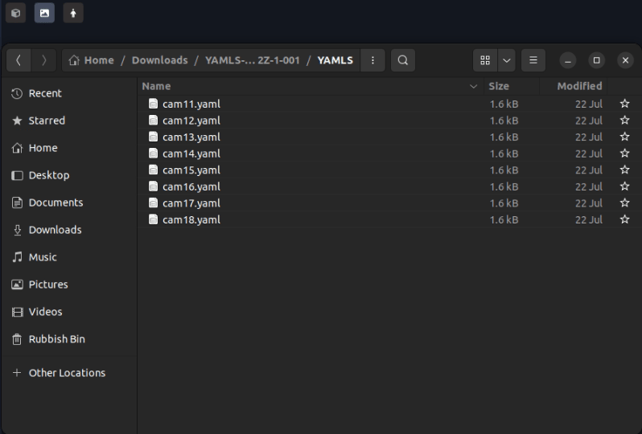Click the file icon of cam18.yaml
The image size is (642, 434).
pyautogui.click(x=153, y=219)
